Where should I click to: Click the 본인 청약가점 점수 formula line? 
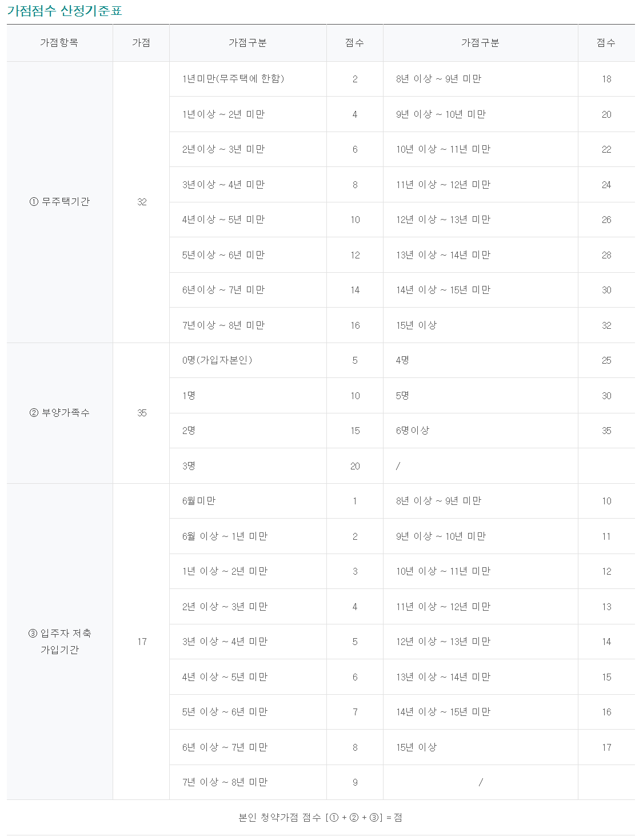(x=321, y=818)
